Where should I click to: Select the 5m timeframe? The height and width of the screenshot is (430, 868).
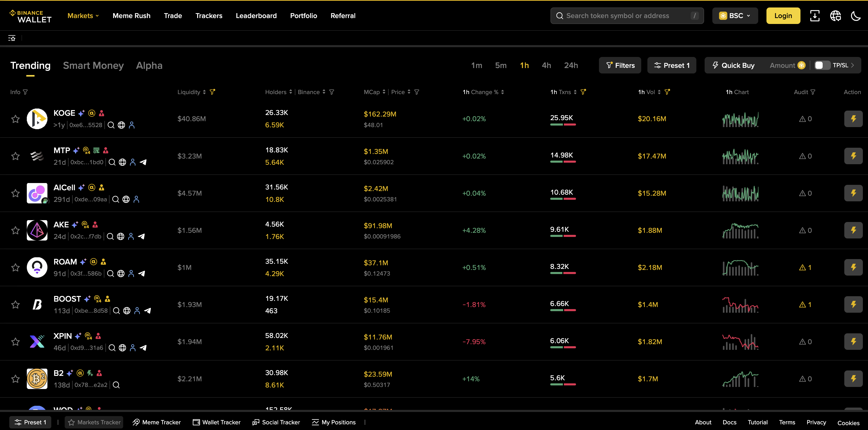pos(501,65)
